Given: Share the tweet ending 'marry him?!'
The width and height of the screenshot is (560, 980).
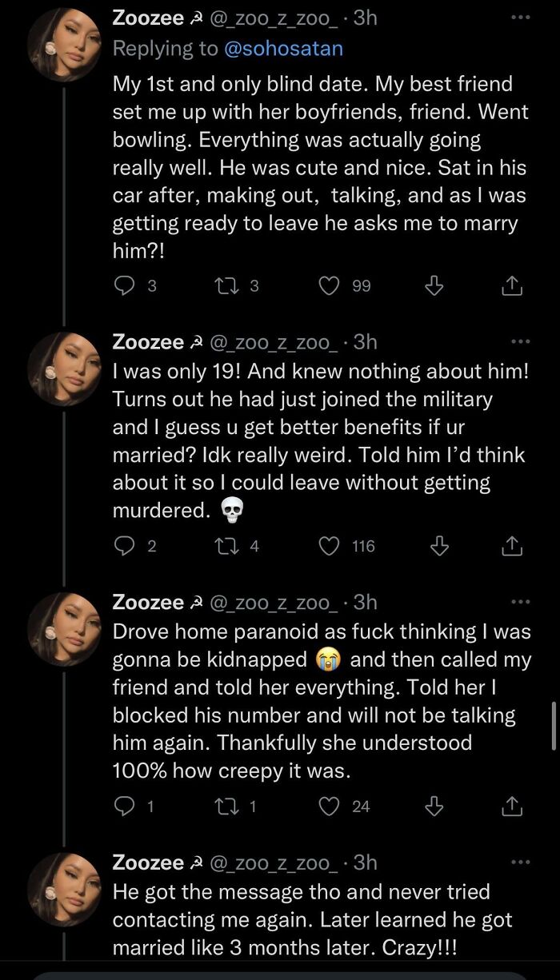Looking at the screenshot, I should point(513,285).
